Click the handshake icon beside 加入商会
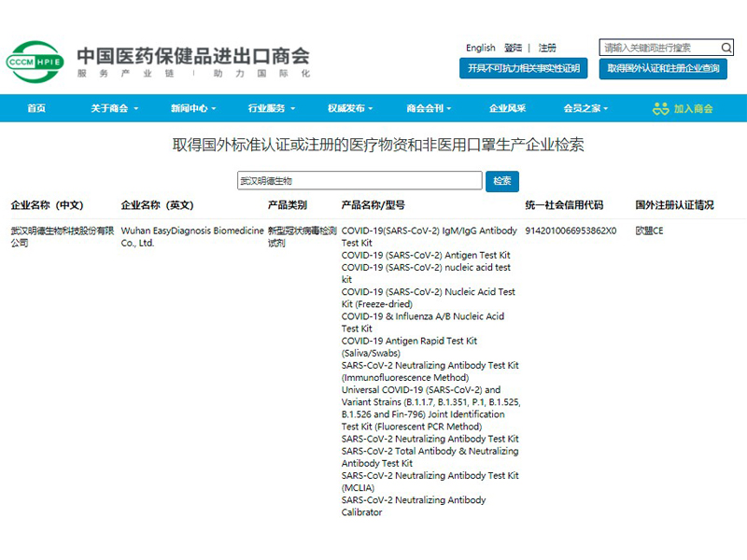 [x=661, y=108]
